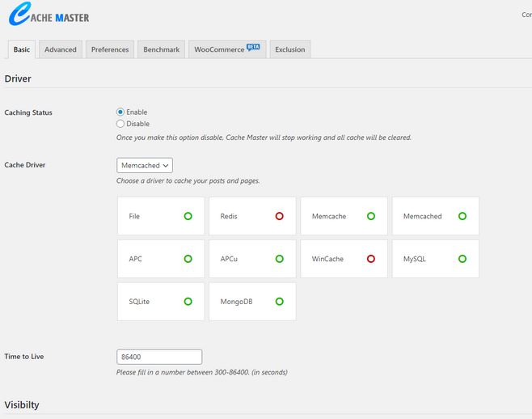This screenshot has width=532, height=419.
Task: Click the Cache Master logo
Action: pyautogui.click(x=49, y=14)
